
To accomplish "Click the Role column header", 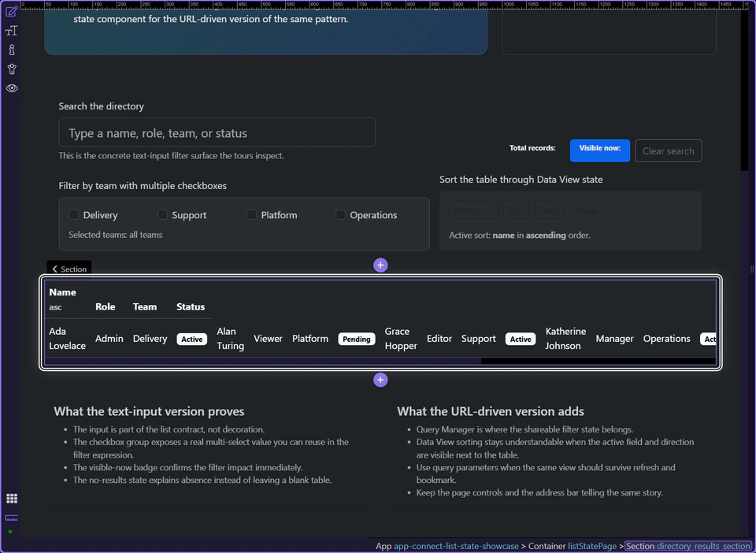I will pyautogui.click(x=105, y=306).
